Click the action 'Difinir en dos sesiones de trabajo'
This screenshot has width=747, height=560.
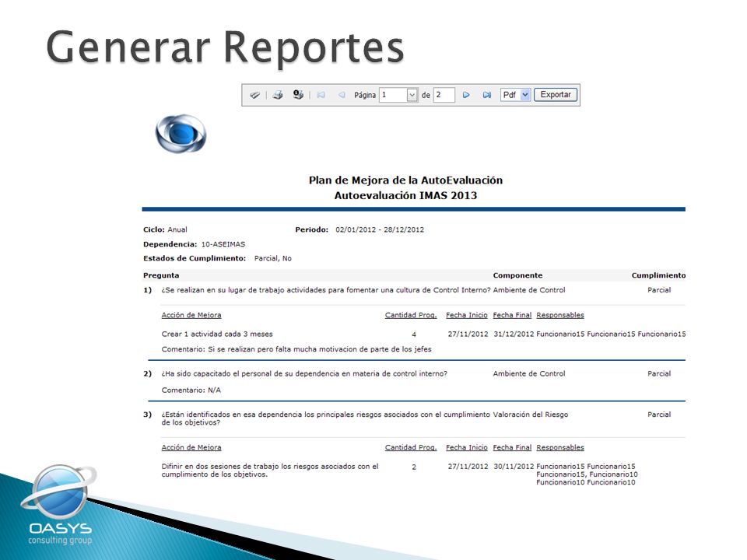point(270,470)
